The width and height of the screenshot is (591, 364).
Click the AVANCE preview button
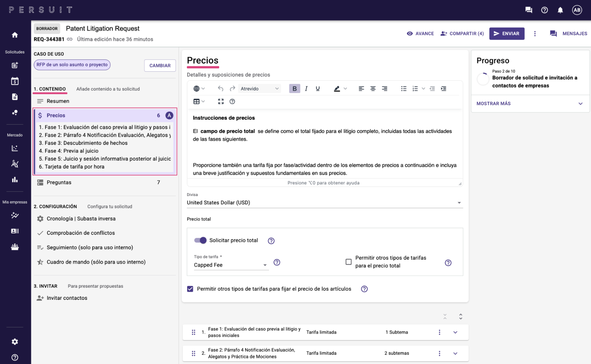(x=420, y=33)
